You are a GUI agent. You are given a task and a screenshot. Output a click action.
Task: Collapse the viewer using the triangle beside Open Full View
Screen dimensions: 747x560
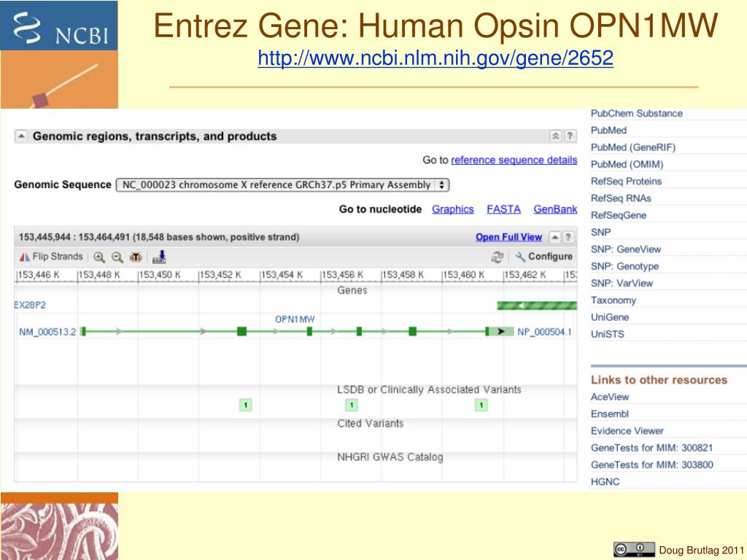tap(555, 237)
